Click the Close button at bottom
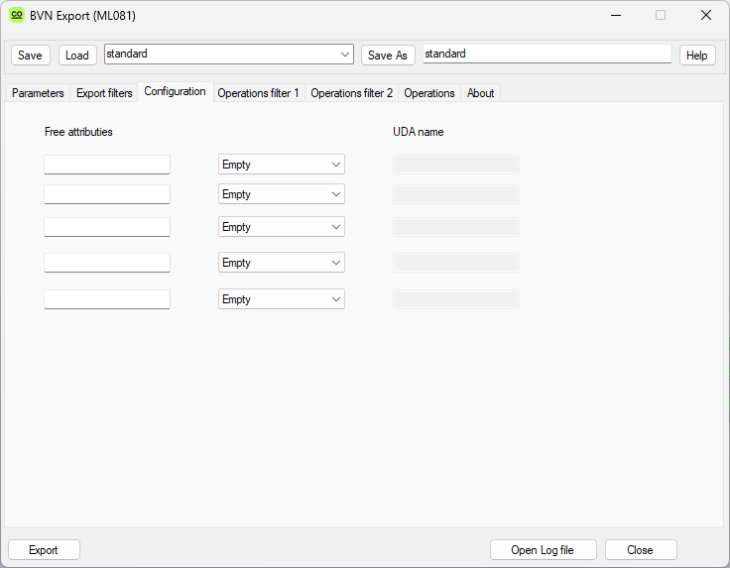 coord(640,550)
